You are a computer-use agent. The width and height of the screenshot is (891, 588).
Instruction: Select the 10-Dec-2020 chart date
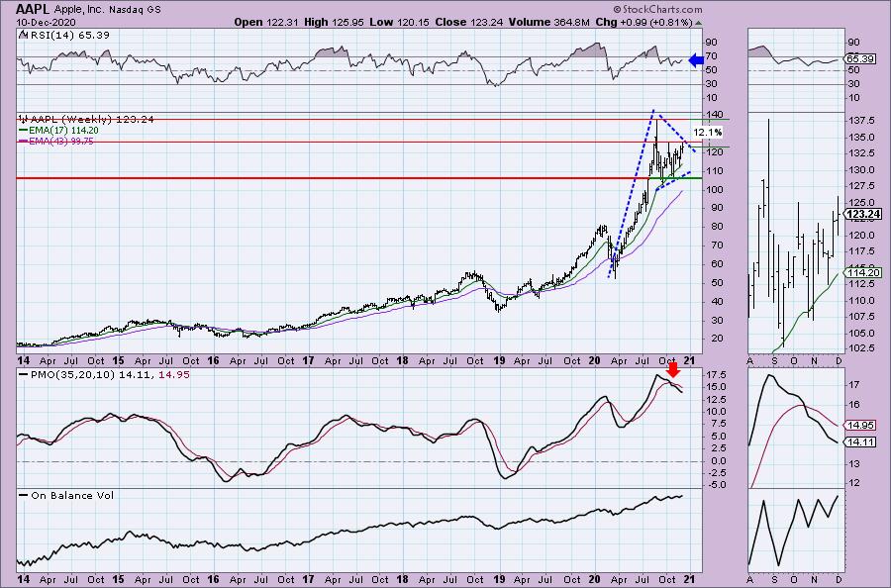(45, 22)
